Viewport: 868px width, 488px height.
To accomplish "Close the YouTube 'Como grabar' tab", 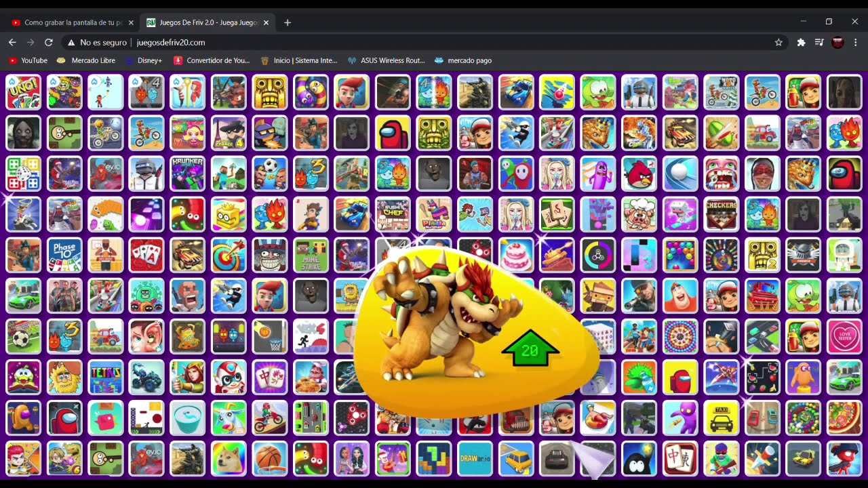I will pyautogui.click(x=131, y=22).
